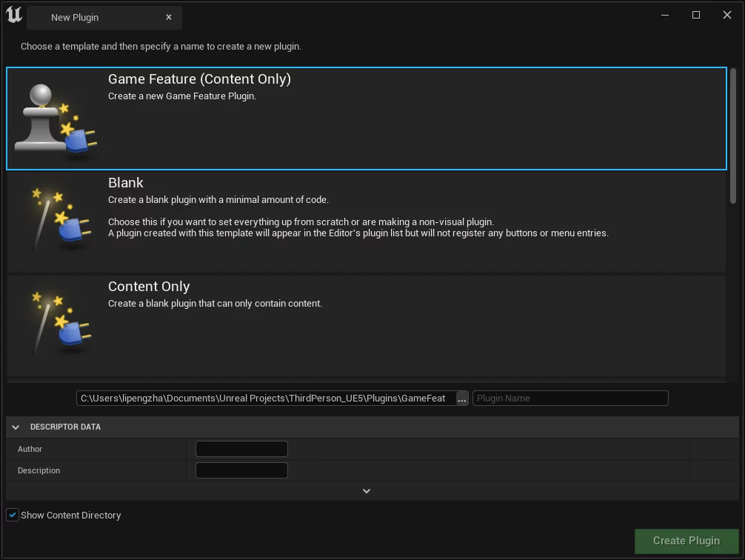745x560 pixels.
Task: Select Game Feature (Content Only) template title
Action: [199, 79]
